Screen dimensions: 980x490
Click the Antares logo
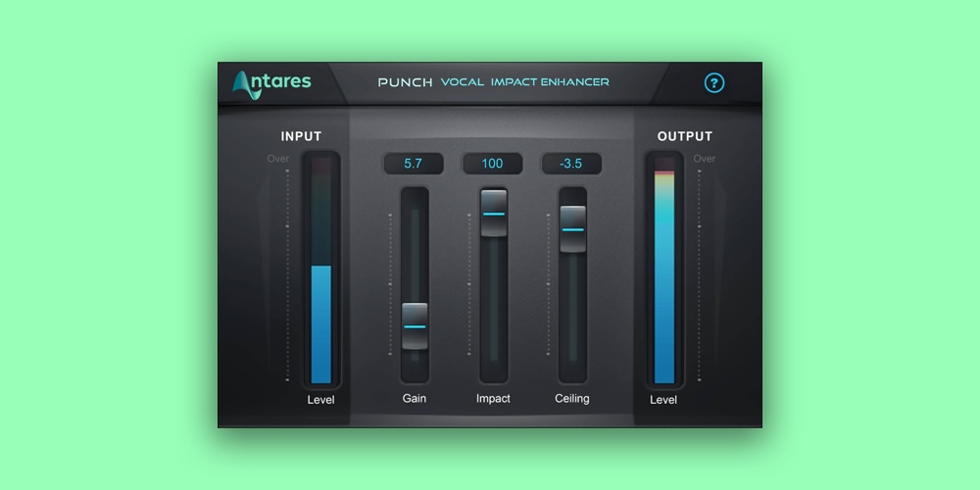(271, 84)
